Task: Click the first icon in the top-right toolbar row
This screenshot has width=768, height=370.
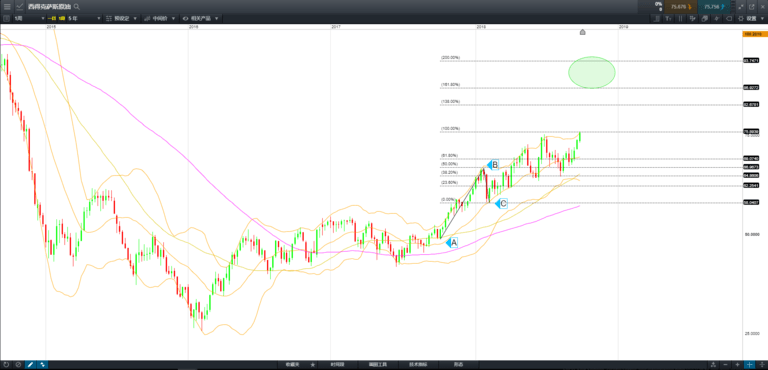Action: (x=656, y=19)
